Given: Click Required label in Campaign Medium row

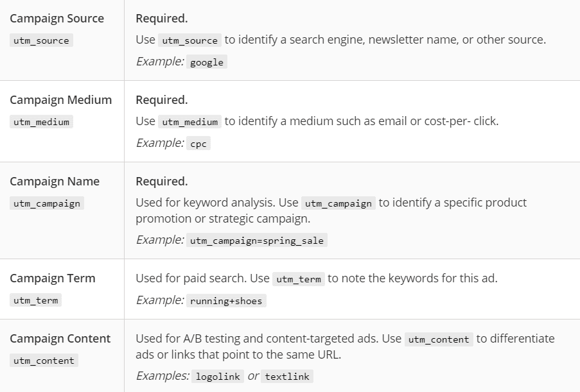Looking at the screenshot, I should [162, 99].
